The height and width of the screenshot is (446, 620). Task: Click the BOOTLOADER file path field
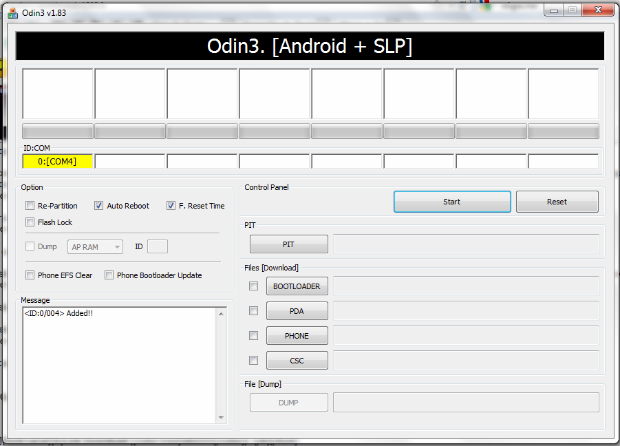click(x=466, y=286)
